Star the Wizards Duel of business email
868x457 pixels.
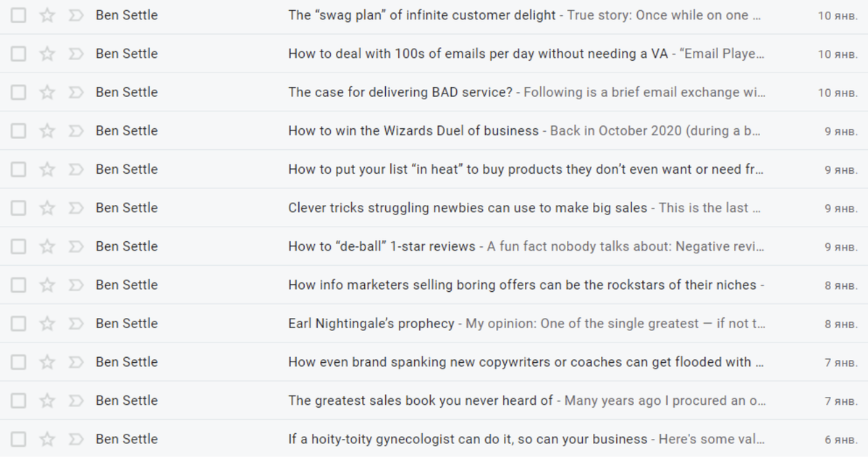pyautogui.click(x=47, y=131)
